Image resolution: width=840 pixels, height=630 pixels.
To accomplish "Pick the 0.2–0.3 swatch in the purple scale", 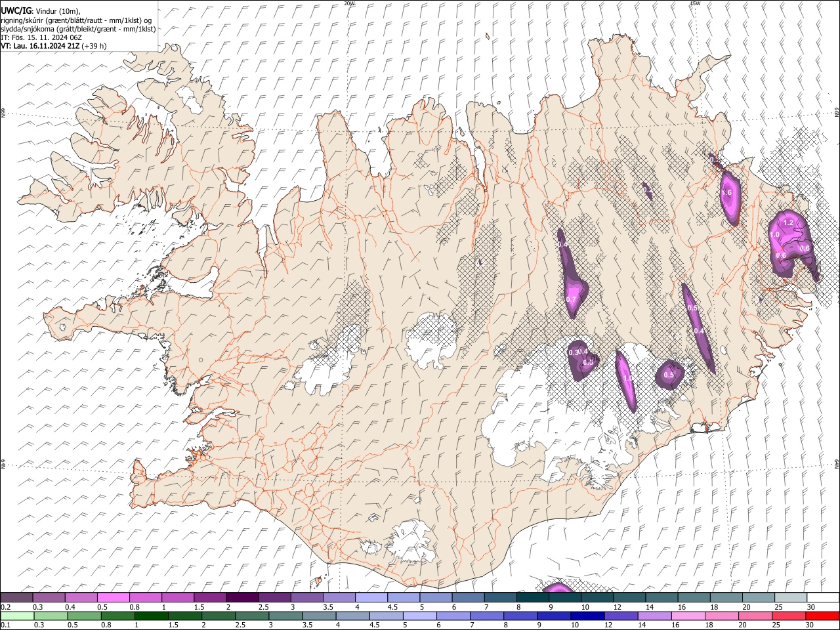I will tap(17, 597).
